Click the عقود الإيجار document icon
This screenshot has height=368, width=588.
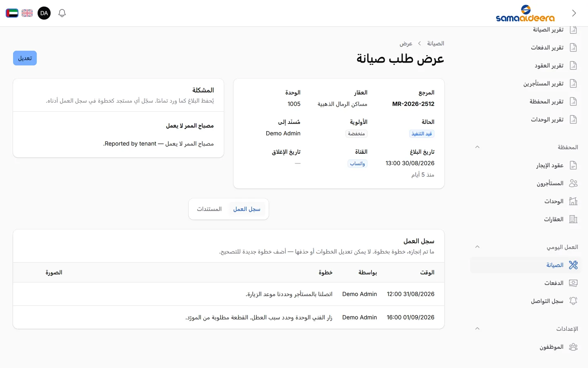[x=573, y=165]
